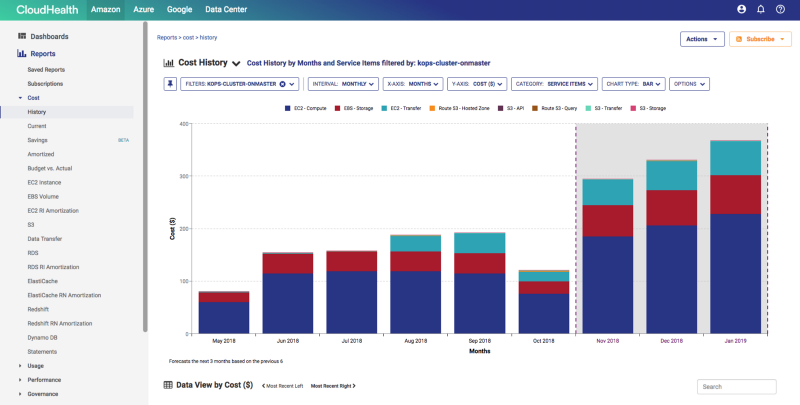
Task: Click the Data View search field
Action: tap(737, 387)
